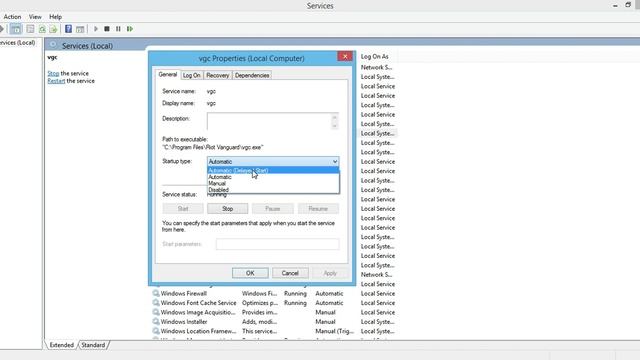The height and width of the screenshot is (360, 640).
Task: Switch to the General tab
Action: coord(168,74)
